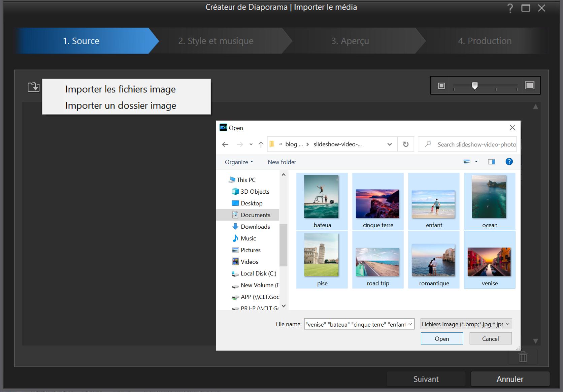The image size is (563, 392).
Task: Select Downloads in the folder tree
Action: tap(255, 227)
